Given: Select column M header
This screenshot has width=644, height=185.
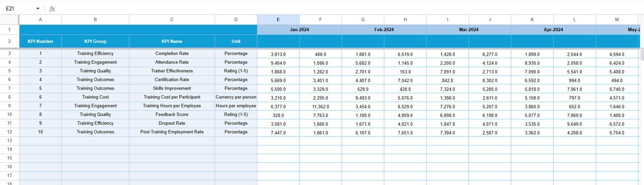Looking at the screenshot, I should (x=617, y=20).
